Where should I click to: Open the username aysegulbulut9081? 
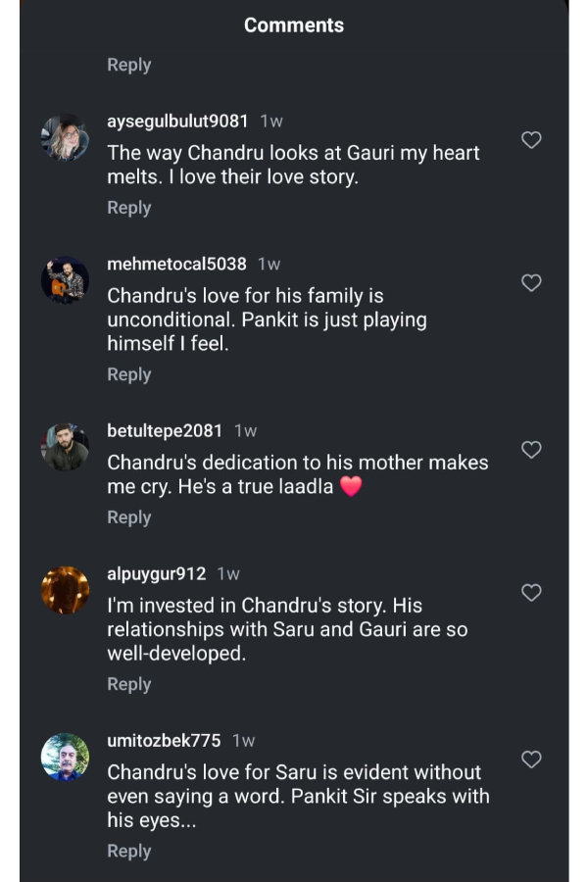(175, 121)
